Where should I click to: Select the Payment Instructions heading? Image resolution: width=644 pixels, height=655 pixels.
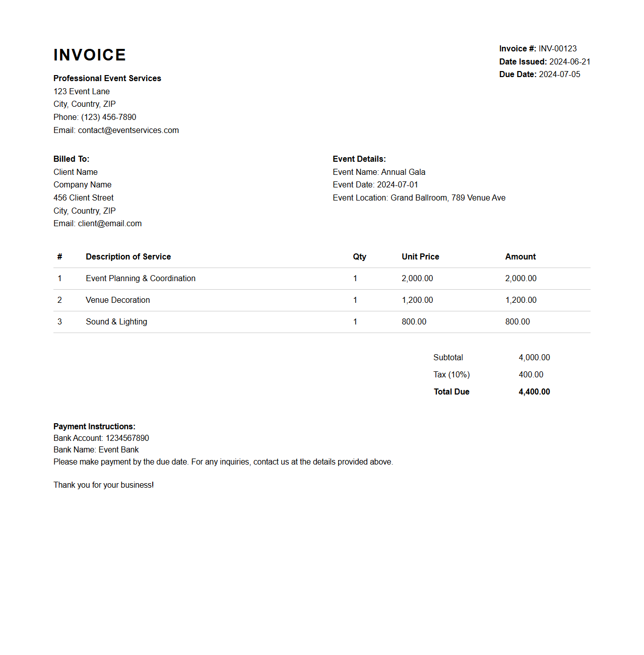94,426
